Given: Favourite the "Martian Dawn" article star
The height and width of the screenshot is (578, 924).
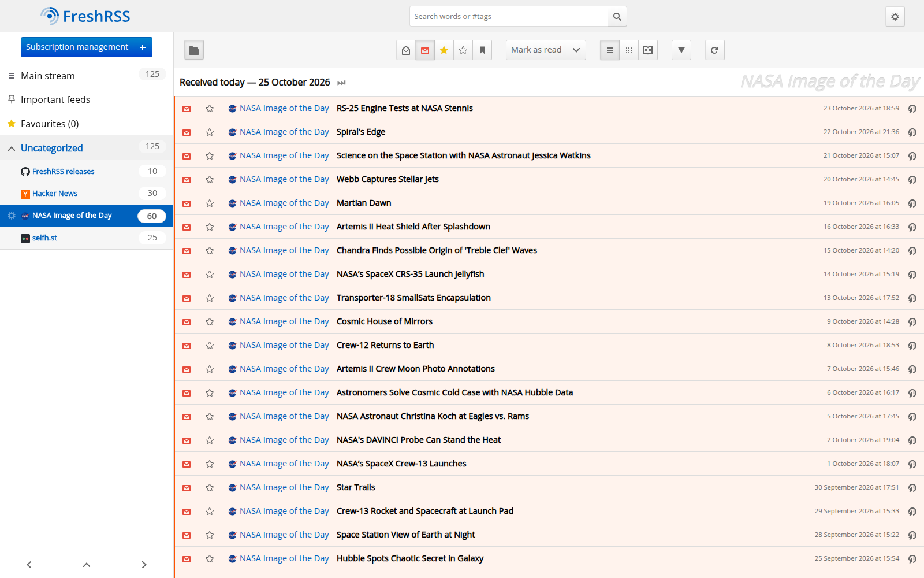Looking at the screenshot, I should coord(210,203).
